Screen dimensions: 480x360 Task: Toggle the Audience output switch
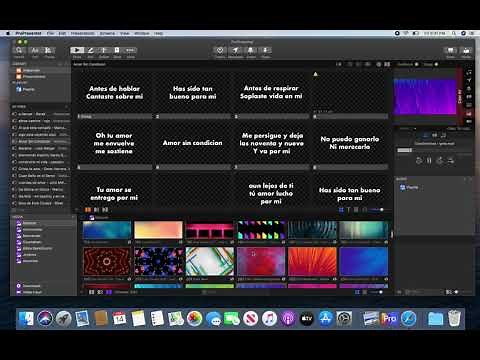[x=416, y=64]
